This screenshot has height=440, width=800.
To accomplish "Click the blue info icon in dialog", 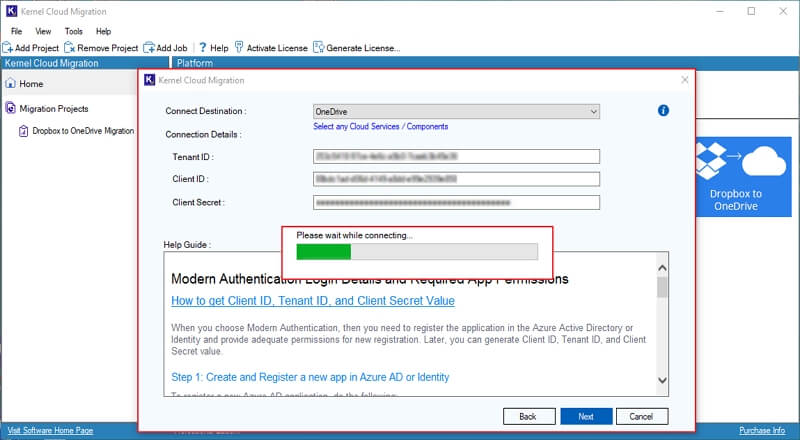I will pyautogui.click(x=663, y=110).
